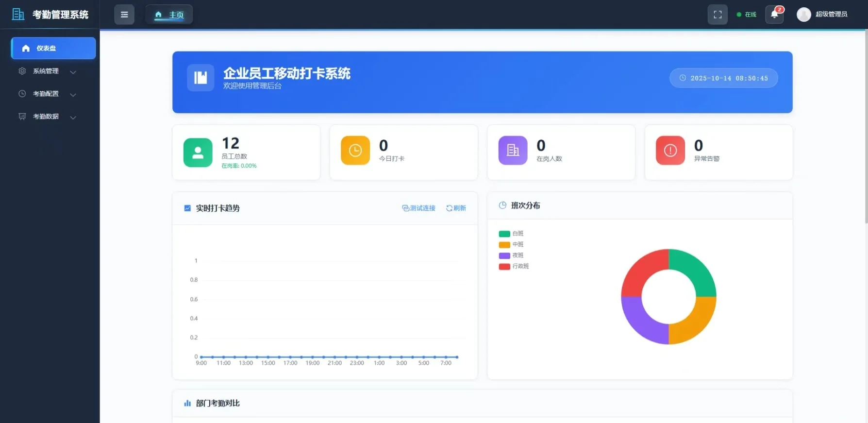868x423 pixels.
Task: Toggle 中班 legend orange swatch
Action: click(x=504, y=245)
